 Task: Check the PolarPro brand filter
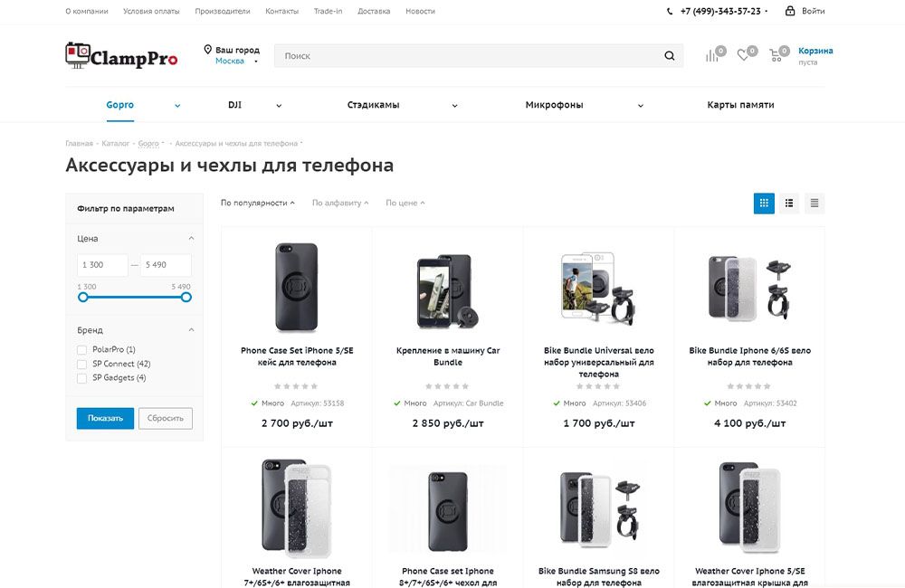coord(82,350)
